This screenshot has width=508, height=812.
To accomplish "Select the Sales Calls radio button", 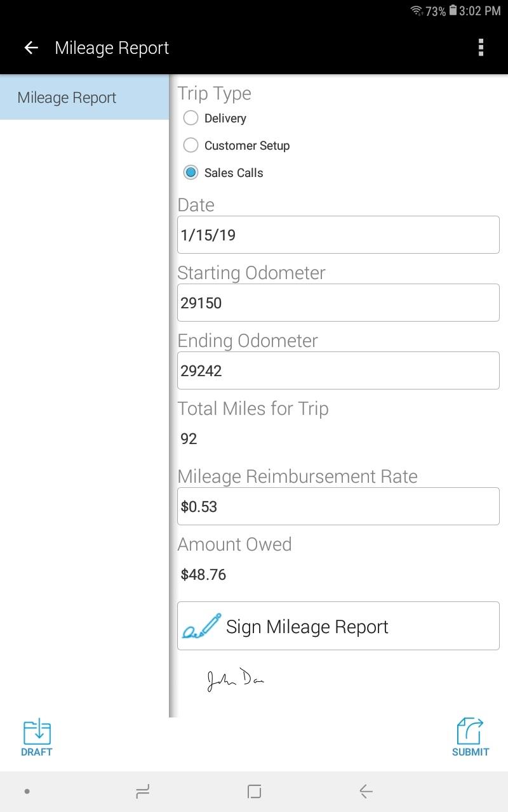I will pyautogui.click(x=190, y=173).
